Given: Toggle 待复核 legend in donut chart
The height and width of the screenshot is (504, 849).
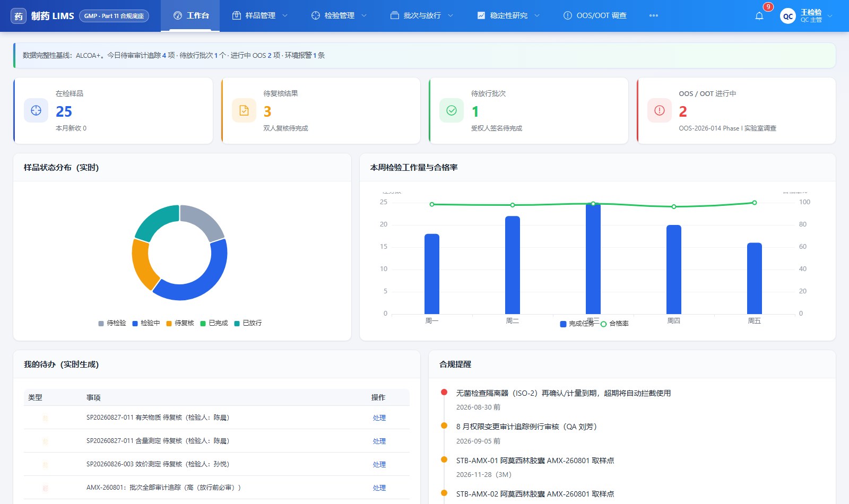Looking at the screenshot, I should tap(180, 323).
